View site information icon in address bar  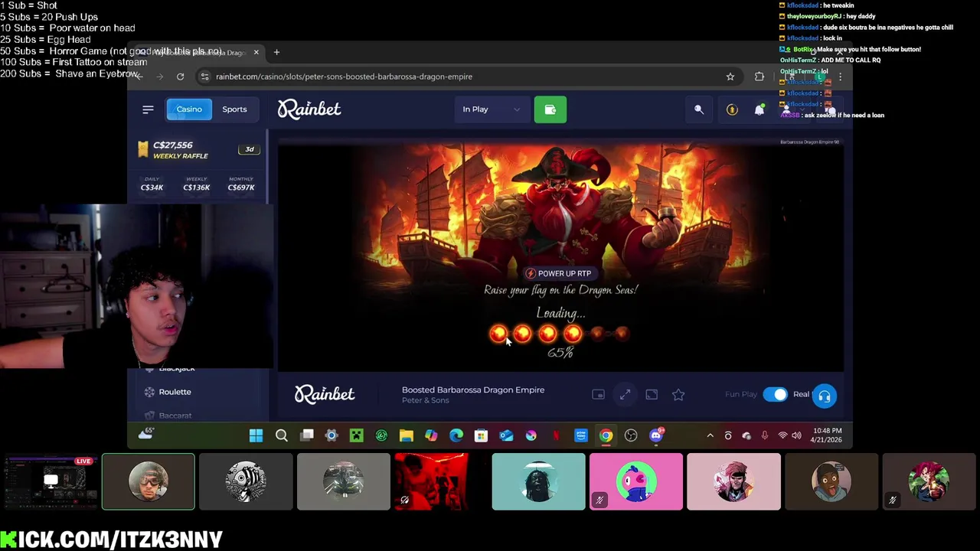(204, 77)
